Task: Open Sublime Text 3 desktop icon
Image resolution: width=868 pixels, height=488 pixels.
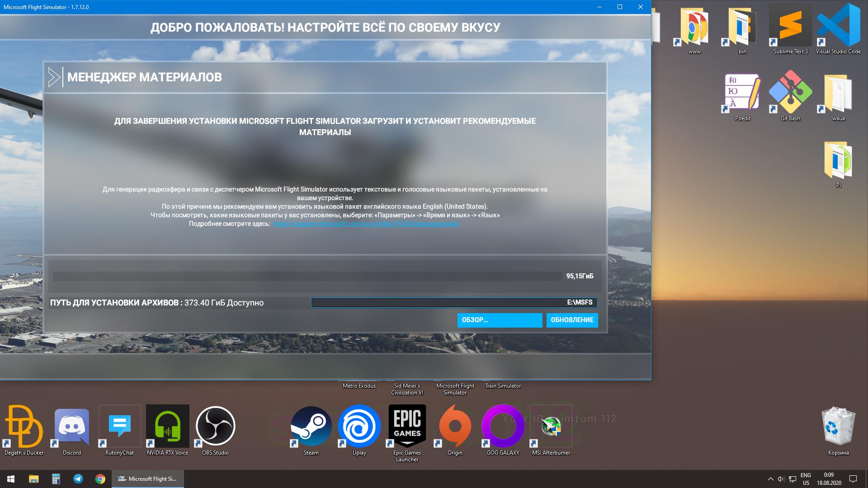Action: [x=791, y=30]
